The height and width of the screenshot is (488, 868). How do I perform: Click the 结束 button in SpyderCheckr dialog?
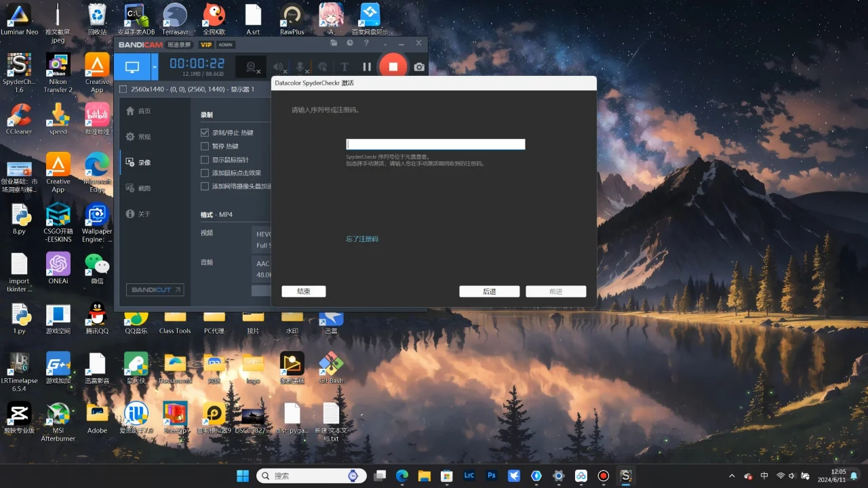coord(304,291)
